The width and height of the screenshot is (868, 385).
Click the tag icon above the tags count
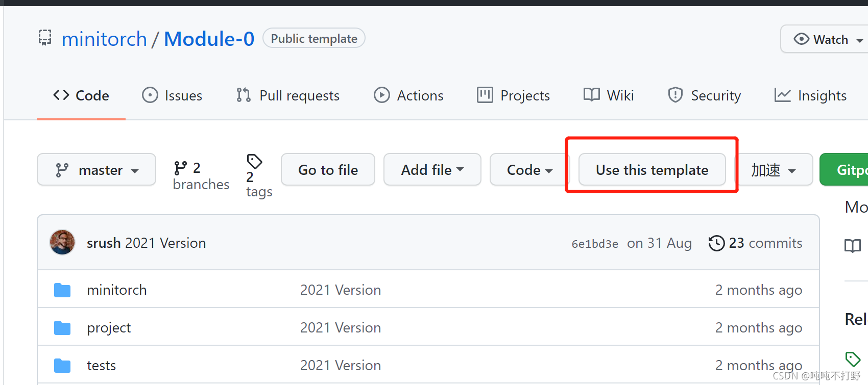coord(254,162)
